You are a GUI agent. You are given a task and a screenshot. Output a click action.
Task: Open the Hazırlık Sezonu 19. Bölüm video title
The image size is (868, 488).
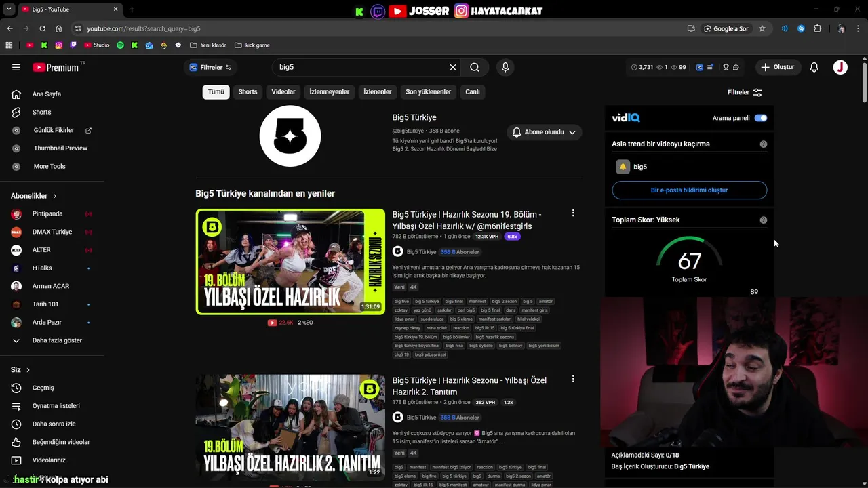click(467, 220)
